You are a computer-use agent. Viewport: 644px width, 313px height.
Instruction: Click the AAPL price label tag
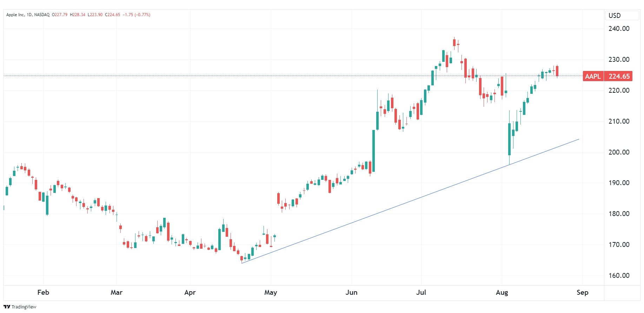[593, 76]
